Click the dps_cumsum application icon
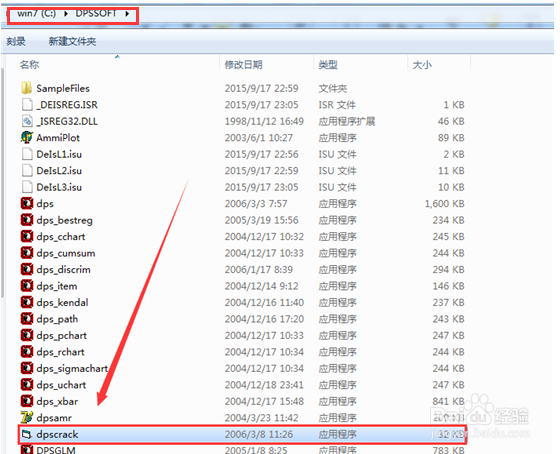 coord(27,253)
